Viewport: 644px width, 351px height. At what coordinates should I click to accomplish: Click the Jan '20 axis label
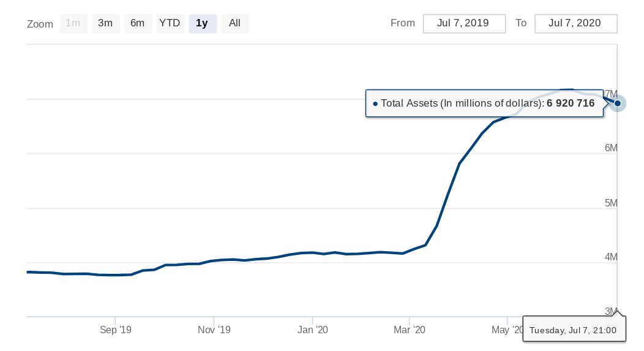[x=313, y=330]
